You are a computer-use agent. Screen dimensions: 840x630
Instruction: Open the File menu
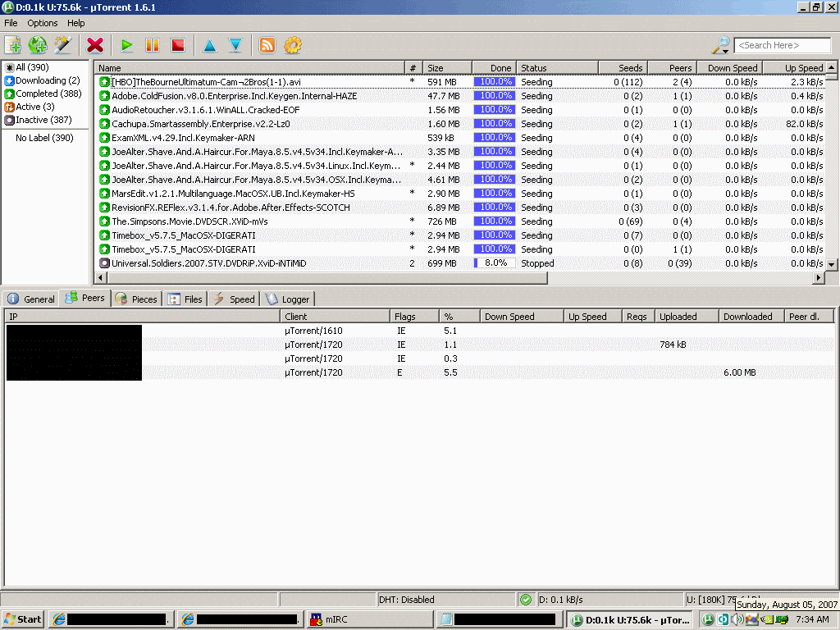coord(11,23)
